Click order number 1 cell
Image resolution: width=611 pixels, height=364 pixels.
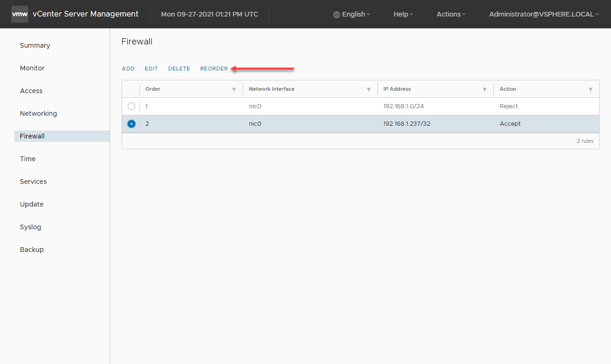coord(147,106)
